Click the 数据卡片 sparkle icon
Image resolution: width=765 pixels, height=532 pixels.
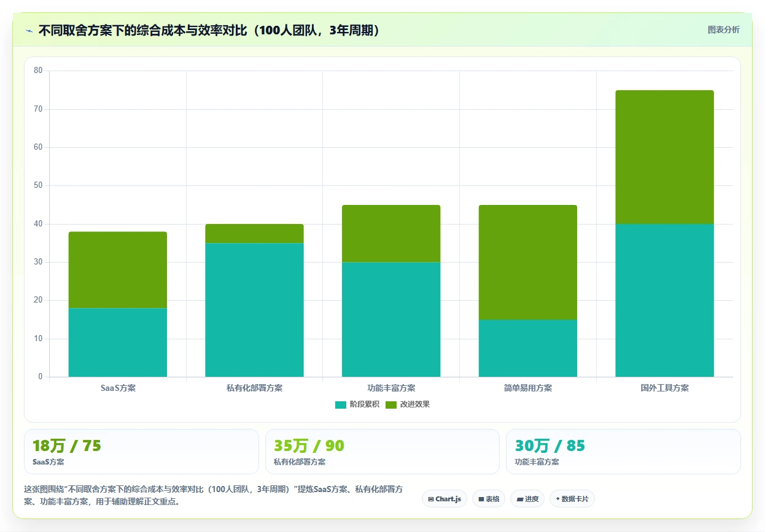coord(557,499)
